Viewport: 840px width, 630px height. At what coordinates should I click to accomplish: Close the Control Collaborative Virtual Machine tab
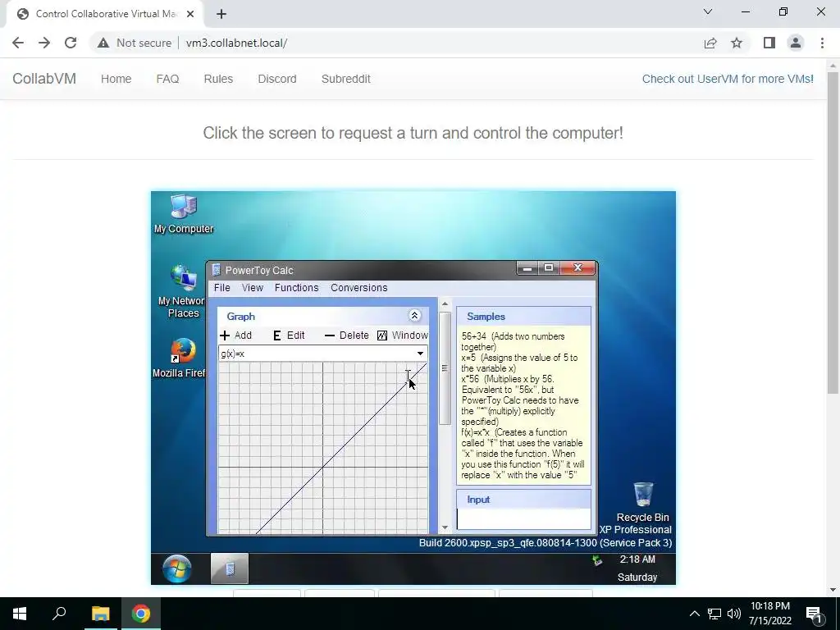tap(190, 14)
